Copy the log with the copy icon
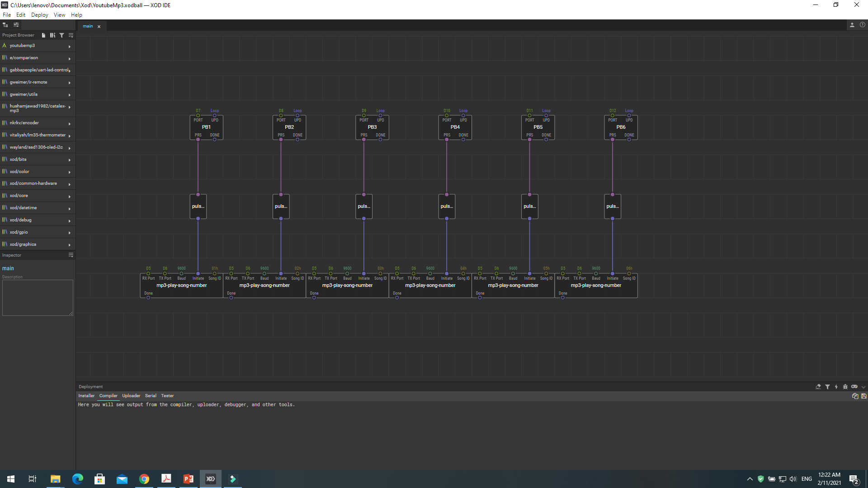Screen dimensions: 868x488 pyautogui.click(x=855, y=396)
